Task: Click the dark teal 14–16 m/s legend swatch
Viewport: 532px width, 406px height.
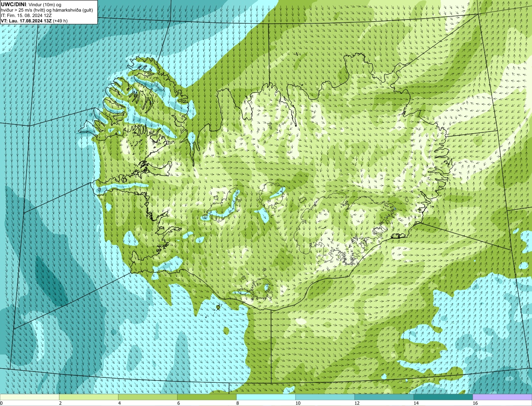Action: pos(443,397)
